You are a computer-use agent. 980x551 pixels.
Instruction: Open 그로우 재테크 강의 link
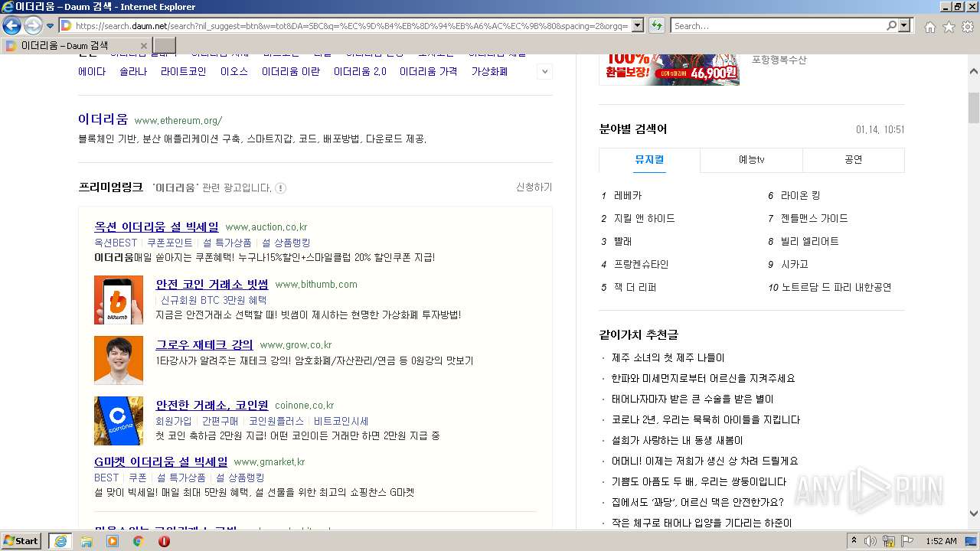click(x=204, y=345)
